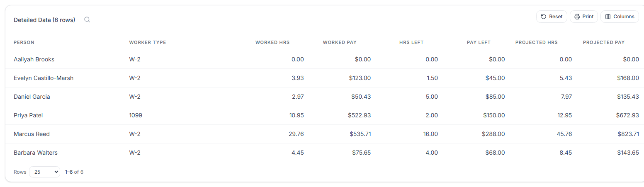
Task: Click projected pay value $135.43
Action: coord(628,97)
